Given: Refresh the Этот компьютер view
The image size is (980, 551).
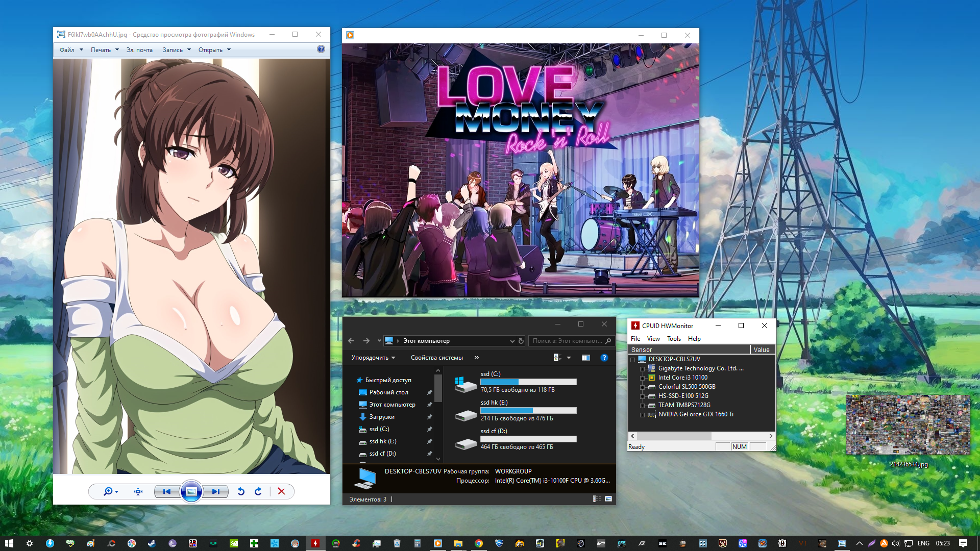Looking at the screenshot, I should pos(521,341).
